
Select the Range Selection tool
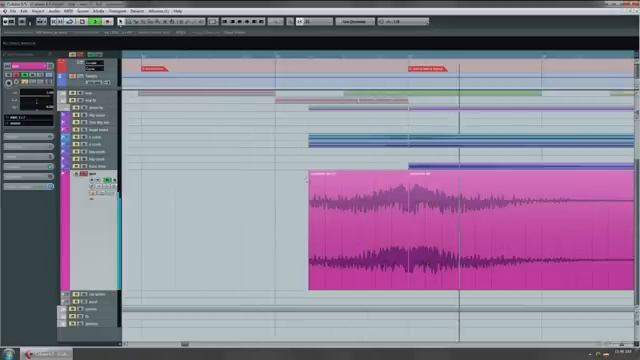(x=128, y=22)
